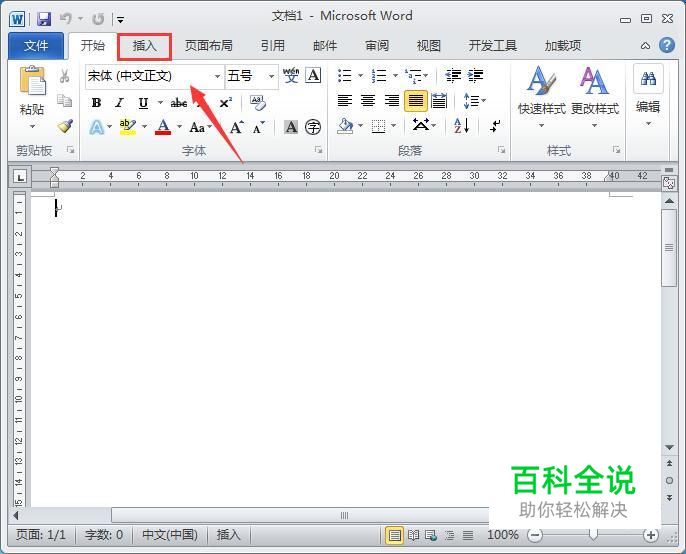This screenshot has height=554, width=686.
Task: Open the font size dropdown 五号
Action: pos(271,76)
